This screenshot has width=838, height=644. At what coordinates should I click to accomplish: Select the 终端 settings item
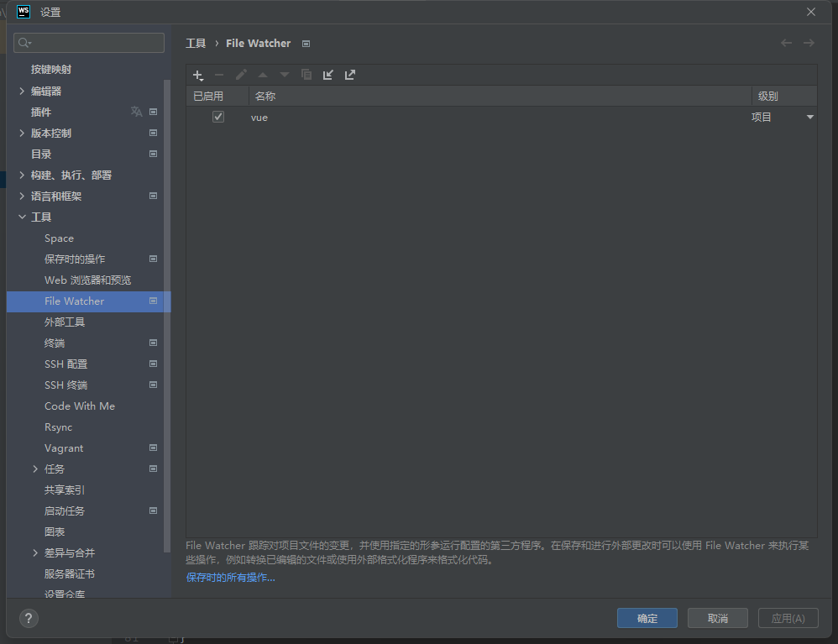(55, 343)
